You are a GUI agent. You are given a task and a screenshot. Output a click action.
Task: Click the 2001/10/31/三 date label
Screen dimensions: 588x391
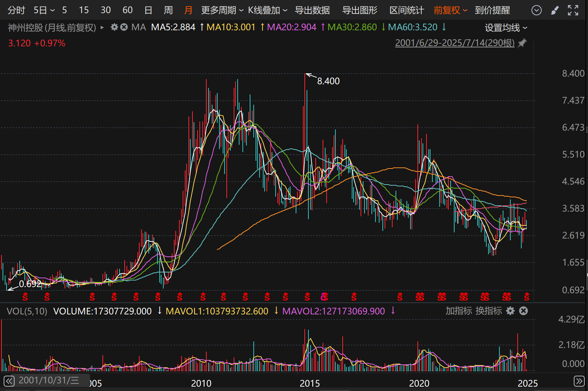tap(49, 380)
